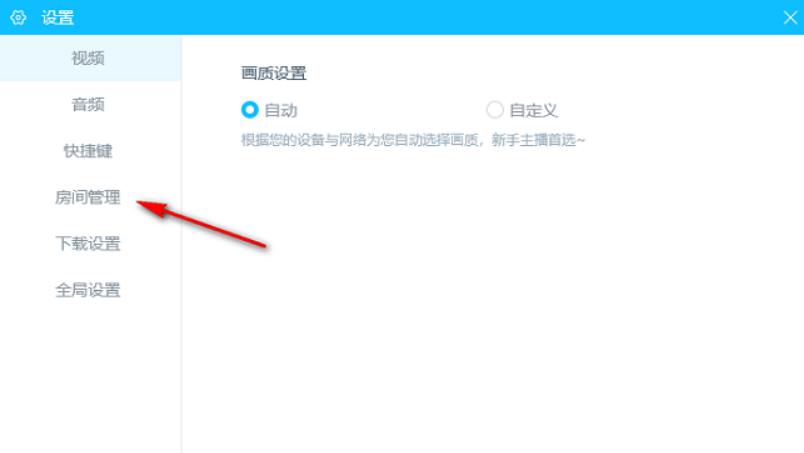Click empty sidebar space below 全局设置
The height and width of the screenshot is (453, 804).
90,382
